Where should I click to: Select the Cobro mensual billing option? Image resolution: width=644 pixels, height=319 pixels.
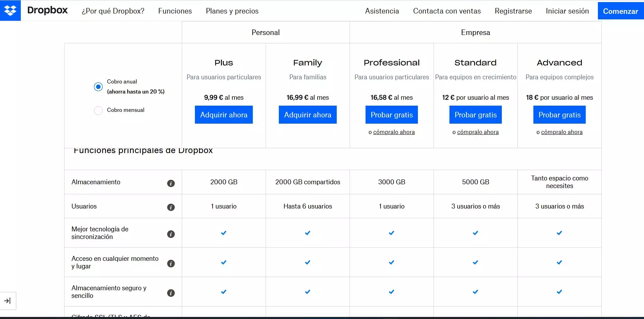point(98,110)
